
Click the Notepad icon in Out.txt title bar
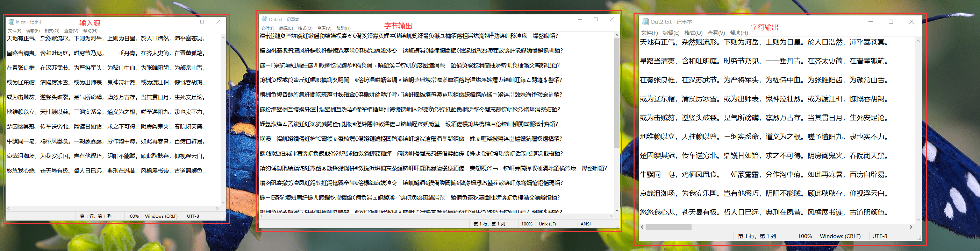point(264,19)
